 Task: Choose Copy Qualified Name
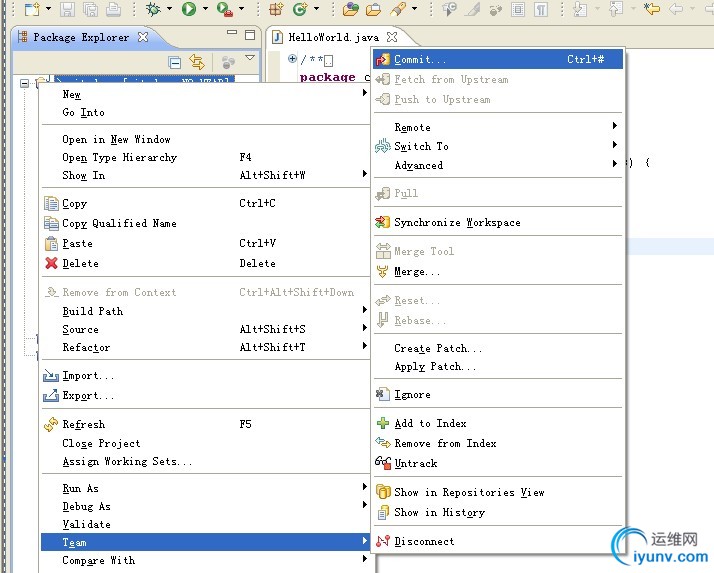tap(205, 223)
